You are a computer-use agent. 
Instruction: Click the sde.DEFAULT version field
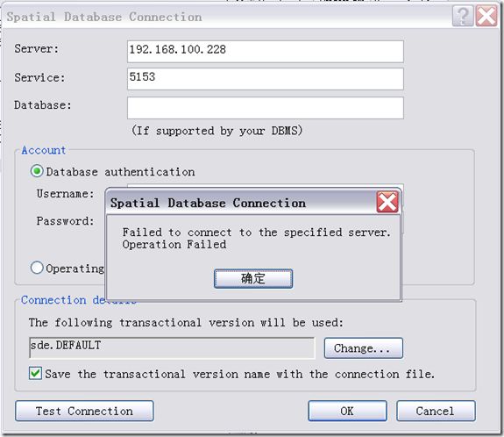click(x=172, y=347)
